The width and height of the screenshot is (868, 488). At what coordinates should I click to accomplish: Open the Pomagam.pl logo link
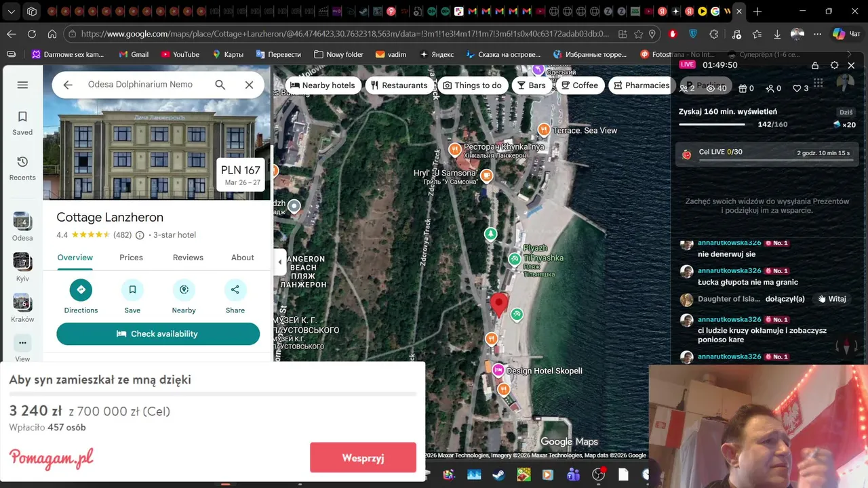click(x=52, y=459)
